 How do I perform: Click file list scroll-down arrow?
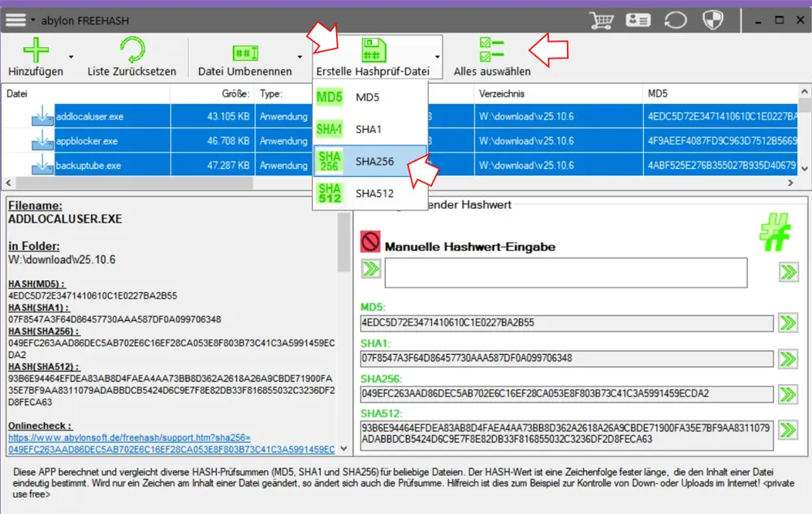(804, 169)
